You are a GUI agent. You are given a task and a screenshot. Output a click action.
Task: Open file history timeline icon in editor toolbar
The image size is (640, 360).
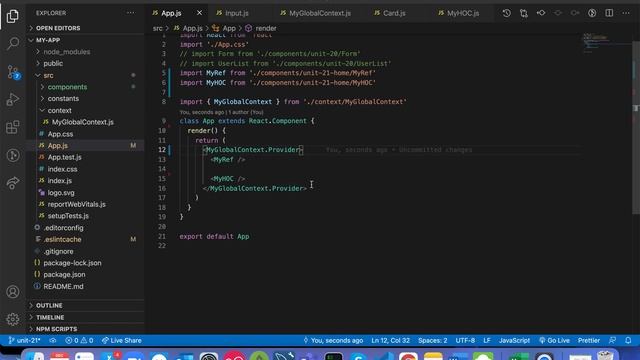pyautogui.click(x=507, y=13)
